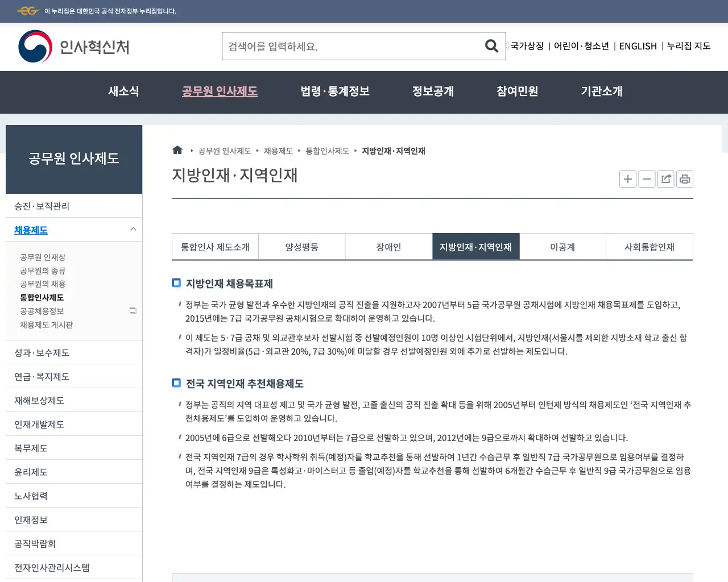Switch to 양성평등 tab
This screenshot has height=582, width=728.
click(x=302, y=247)
